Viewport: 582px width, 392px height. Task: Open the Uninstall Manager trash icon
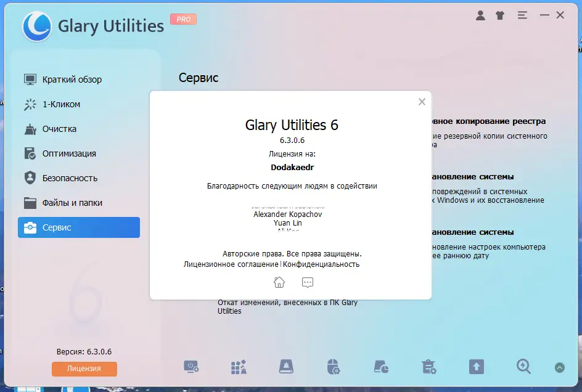tap(428, 367)
